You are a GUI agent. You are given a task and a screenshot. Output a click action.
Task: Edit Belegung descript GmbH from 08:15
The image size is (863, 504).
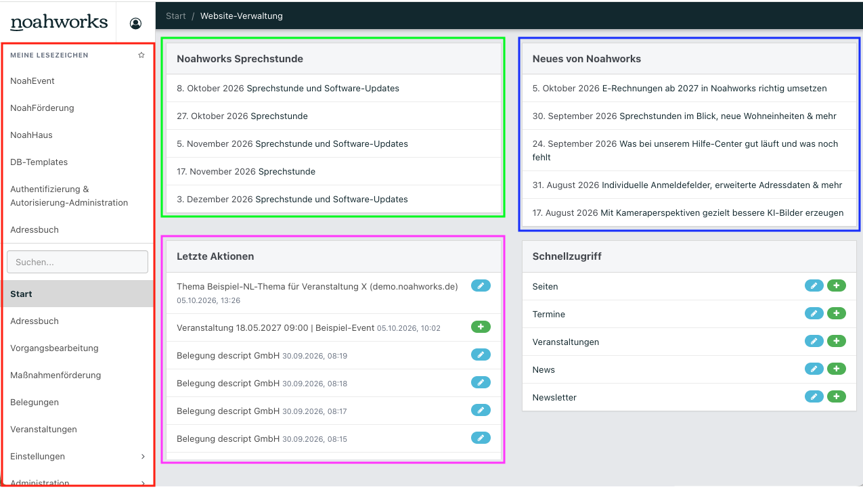click(481, 438)
